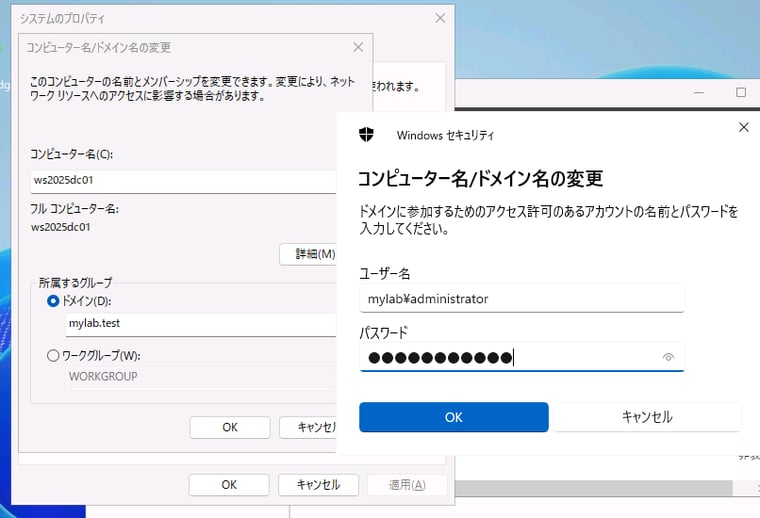Viewport: 760px width, 518px height.
Task: Click the domain field containing mylab.test
Action: (x=201, y=324)
